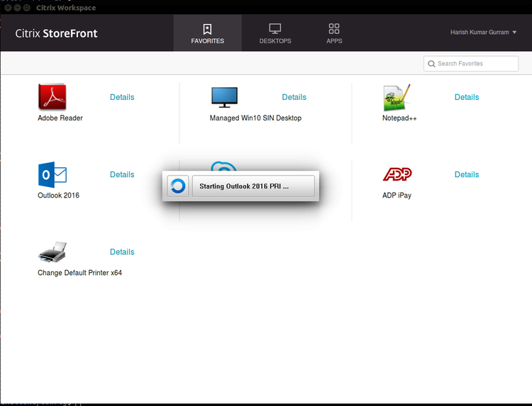Image resolution: width=532 pixels, height=406 pixels.
Task: Launch the Adobe Reader app icon
Action: click(x=52, y=97)
